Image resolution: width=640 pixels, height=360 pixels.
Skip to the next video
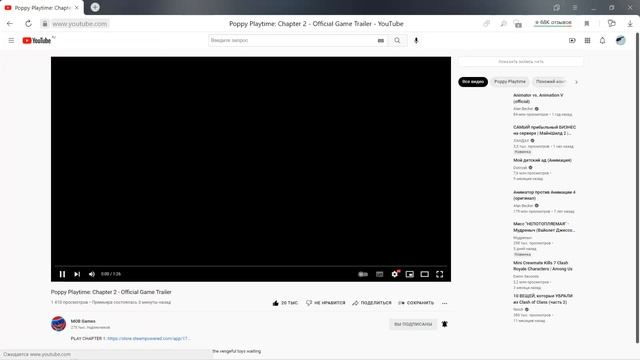pyautogui.click(x=77, y=274)
